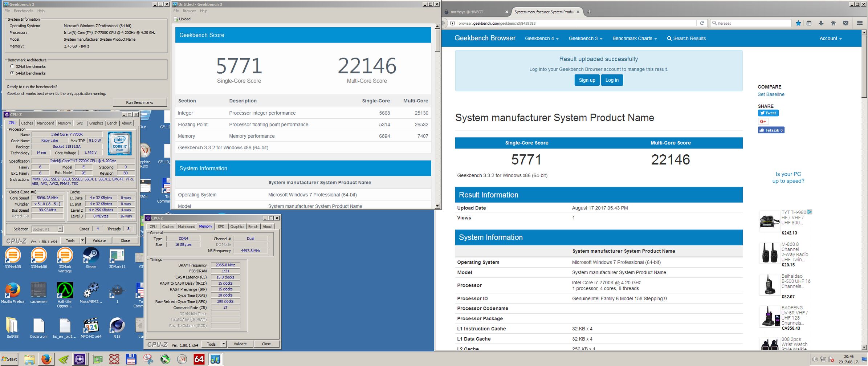Click the Facebook Tetszik like button
Image resolution: width=868 pixels, height=366 pixels.
(x=771, y=130)
